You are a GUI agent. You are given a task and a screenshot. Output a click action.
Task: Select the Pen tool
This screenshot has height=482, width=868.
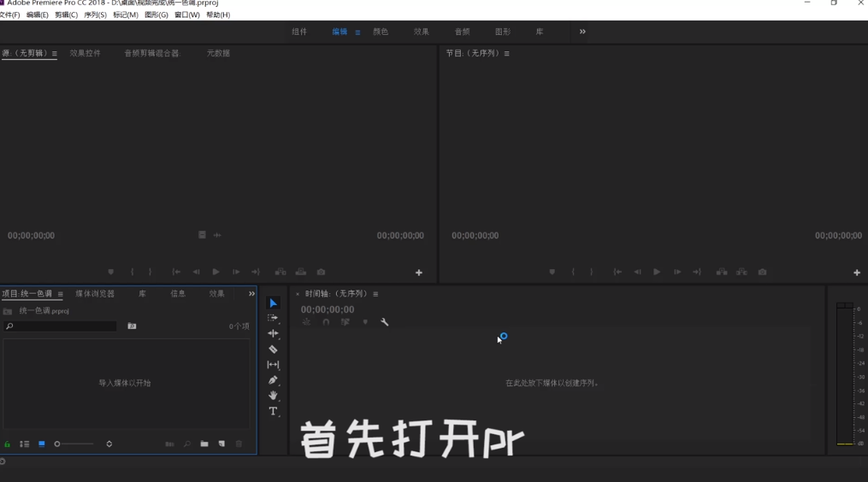point(273,380)
